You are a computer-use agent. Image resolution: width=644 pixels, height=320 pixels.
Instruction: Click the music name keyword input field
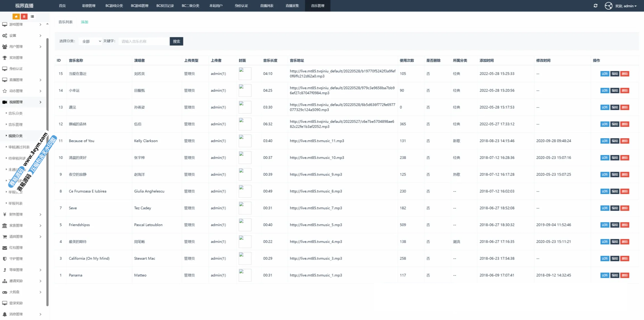tap(144, 41)
